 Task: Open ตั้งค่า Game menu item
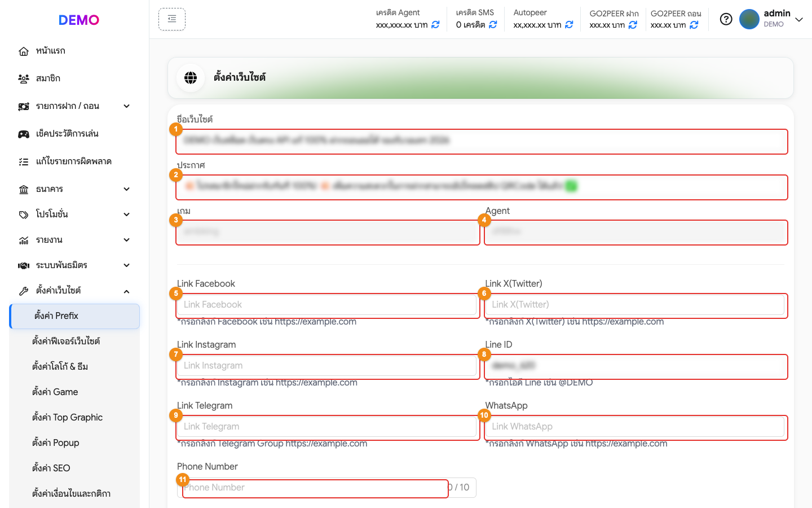pos(74,392)
